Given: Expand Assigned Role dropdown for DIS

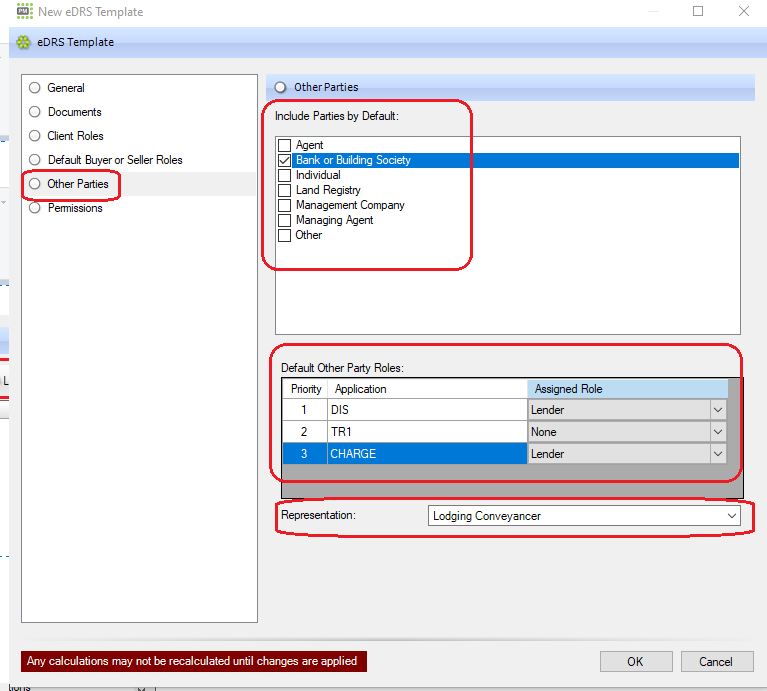Looking at the screenshot, I should [x=717, y=410].
